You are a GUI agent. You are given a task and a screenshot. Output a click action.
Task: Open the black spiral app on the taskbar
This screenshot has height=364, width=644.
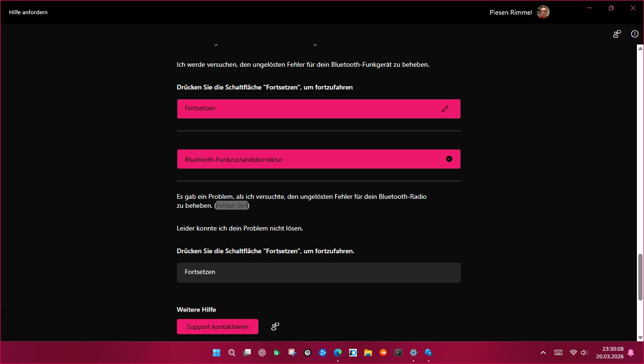(308, 353)
